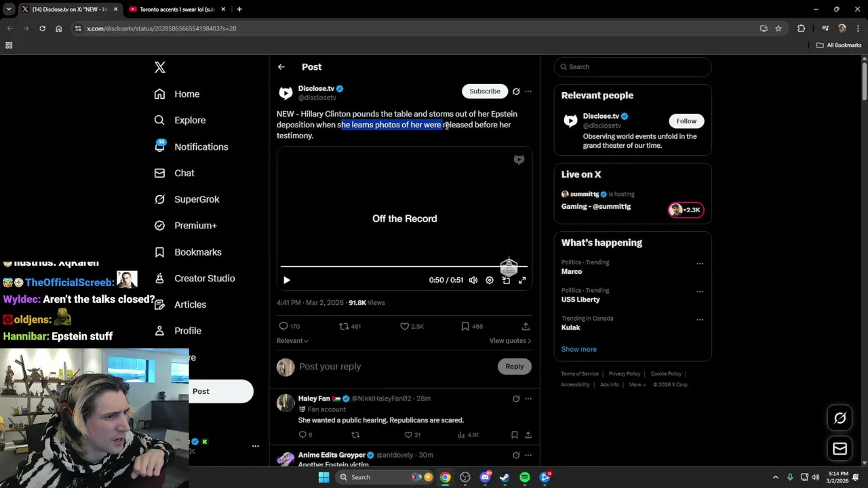Open Spotify from the taskbar

coord(525,477)
